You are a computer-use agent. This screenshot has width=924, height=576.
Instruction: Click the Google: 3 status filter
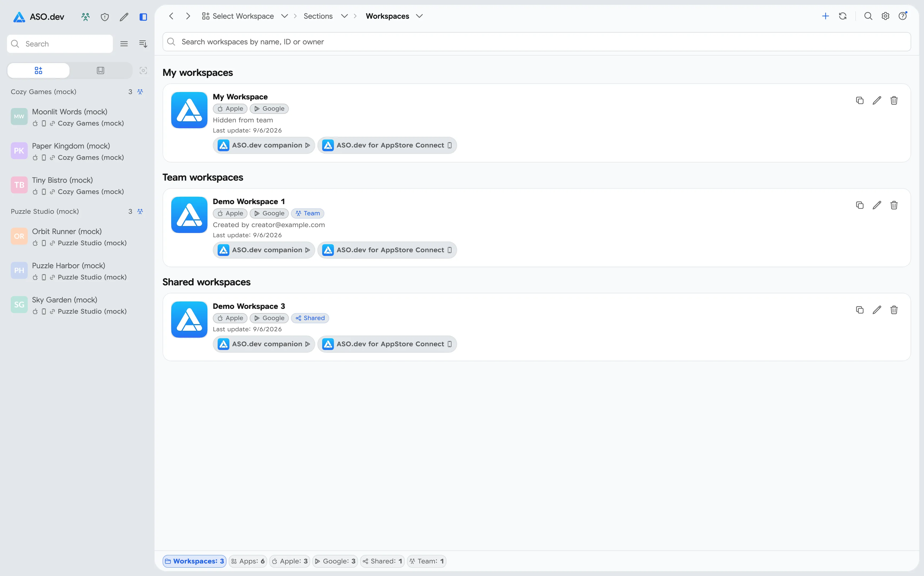click(x=335, y=561)
